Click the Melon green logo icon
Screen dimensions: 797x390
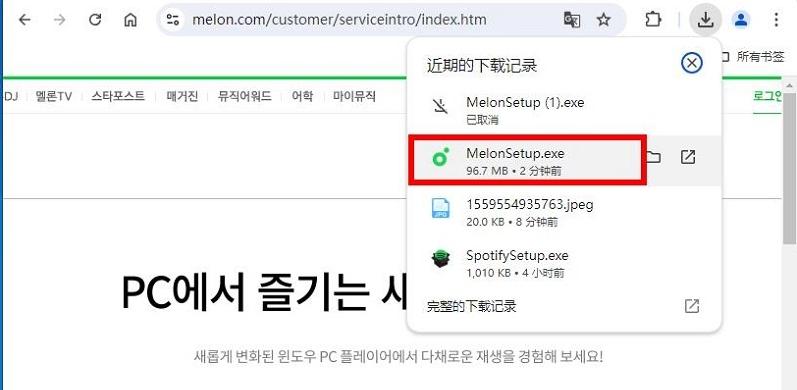pos(440,158)
